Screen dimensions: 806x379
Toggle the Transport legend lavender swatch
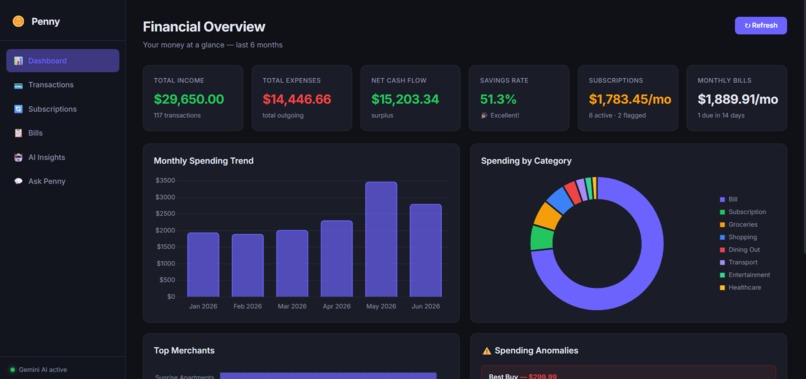click(x=722, y=262)
